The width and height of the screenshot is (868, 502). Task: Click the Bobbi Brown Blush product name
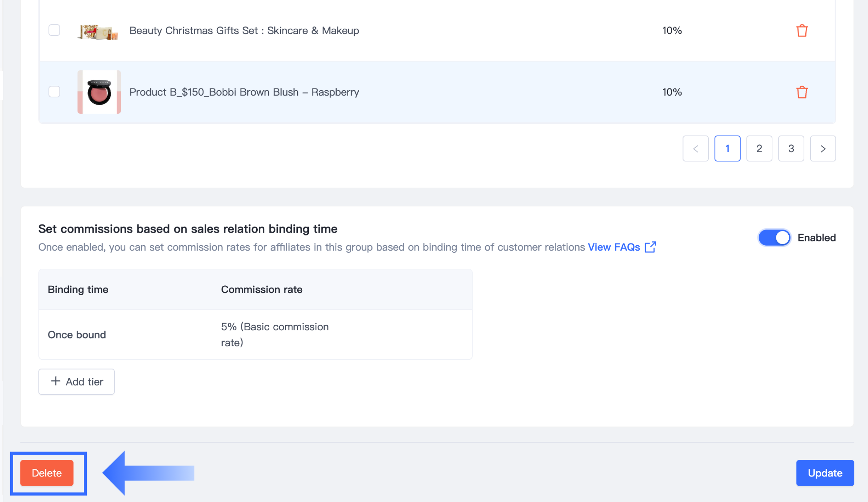point(244,92)
